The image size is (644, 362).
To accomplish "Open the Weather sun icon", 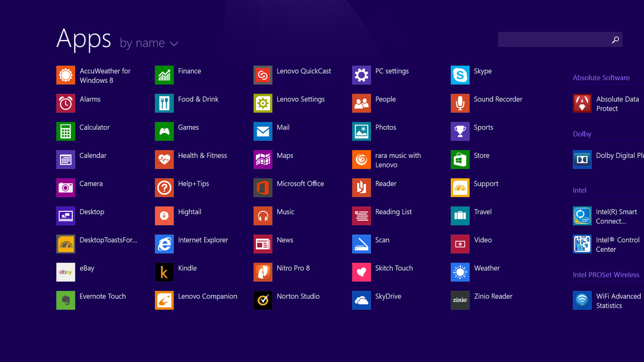I will [x=460, y=272].
